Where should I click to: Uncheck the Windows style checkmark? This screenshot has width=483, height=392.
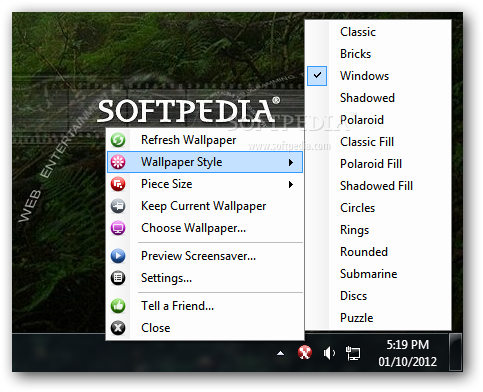[317, 76]
